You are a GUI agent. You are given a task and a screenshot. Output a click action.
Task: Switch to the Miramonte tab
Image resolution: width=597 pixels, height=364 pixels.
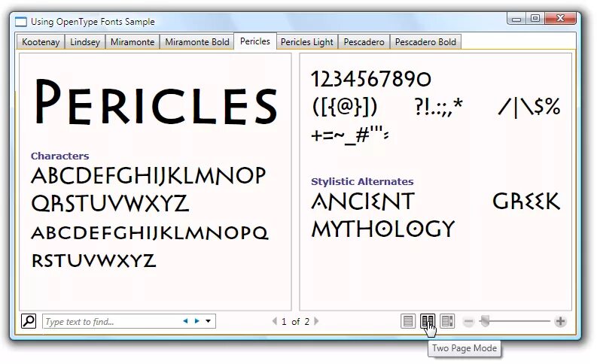point(132,42)
